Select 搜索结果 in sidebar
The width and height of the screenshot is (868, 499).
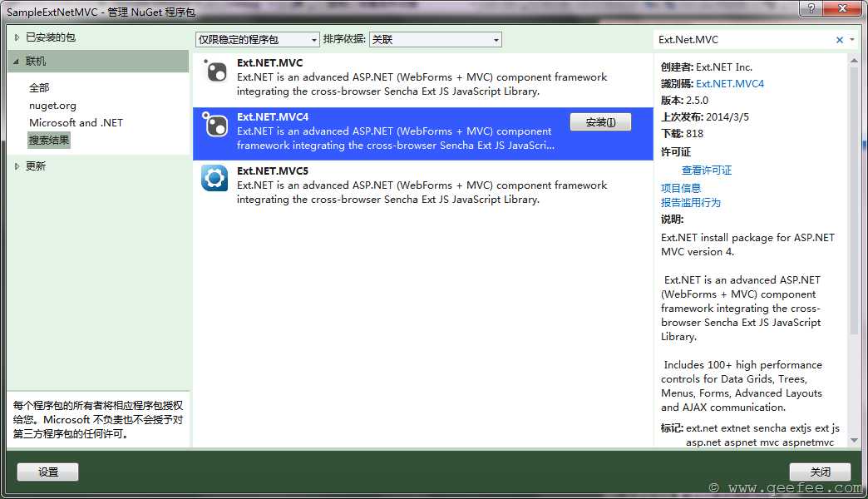point(49,140)
